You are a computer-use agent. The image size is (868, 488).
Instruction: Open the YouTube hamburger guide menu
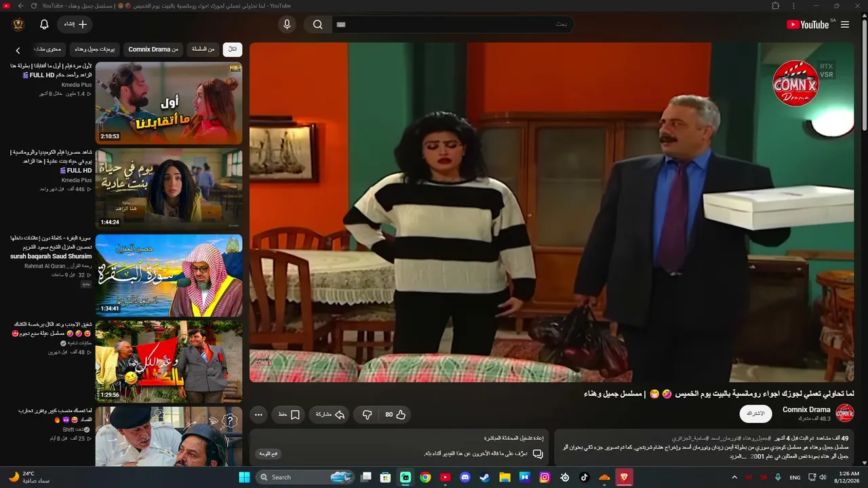point(845,24)
